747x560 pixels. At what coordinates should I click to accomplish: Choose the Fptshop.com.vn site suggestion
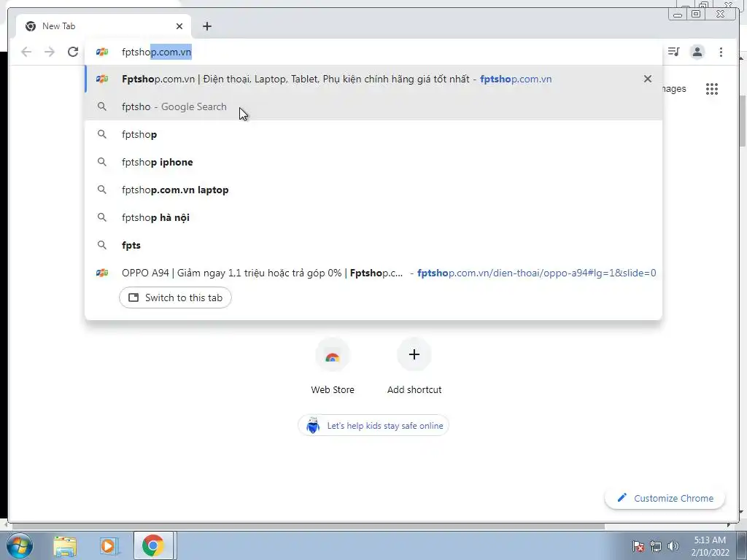pos(373,79)
